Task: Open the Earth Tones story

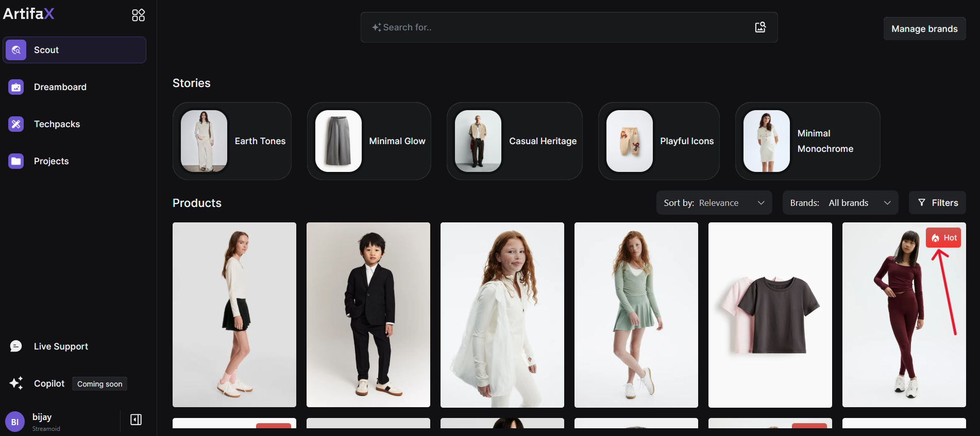Action: 232,141
